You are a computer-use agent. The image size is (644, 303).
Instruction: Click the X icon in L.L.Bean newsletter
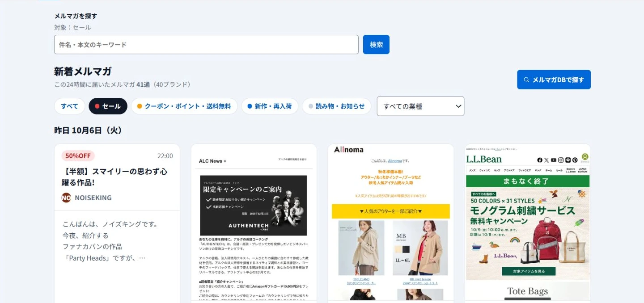tap(547, 160)
